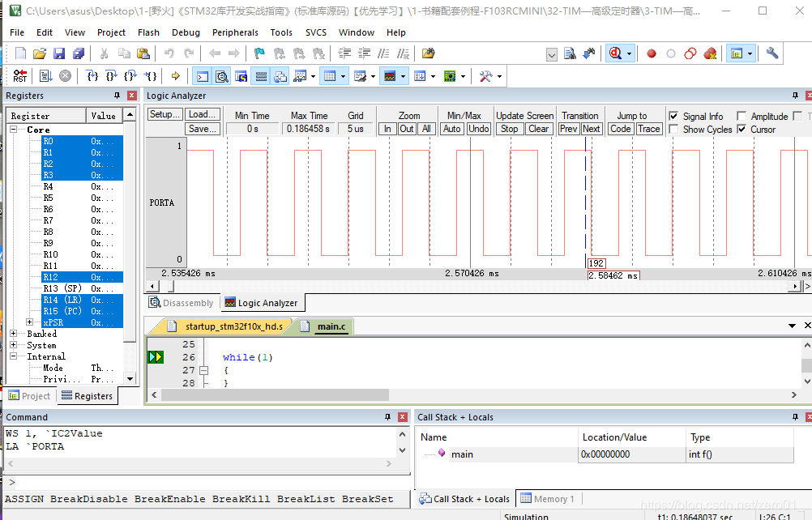Screen dimensions: 812x520
Task: Expand the xPSR register node
Action: tap(30, 322)
